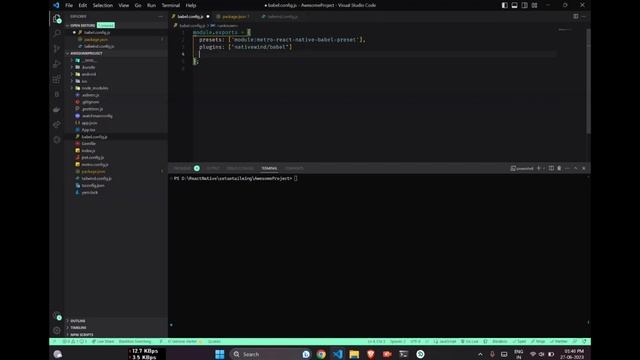Open package.json in the file tree
Image resolution: width=640 pixels, height=360 pixels.
pyautogui.click(x=93, y=171)
